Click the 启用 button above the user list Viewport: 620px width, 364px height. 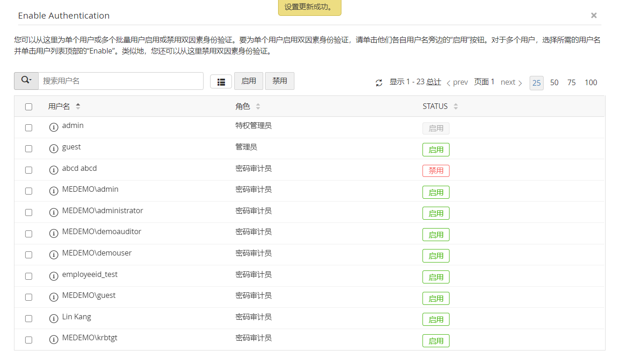tap(249, 81)
